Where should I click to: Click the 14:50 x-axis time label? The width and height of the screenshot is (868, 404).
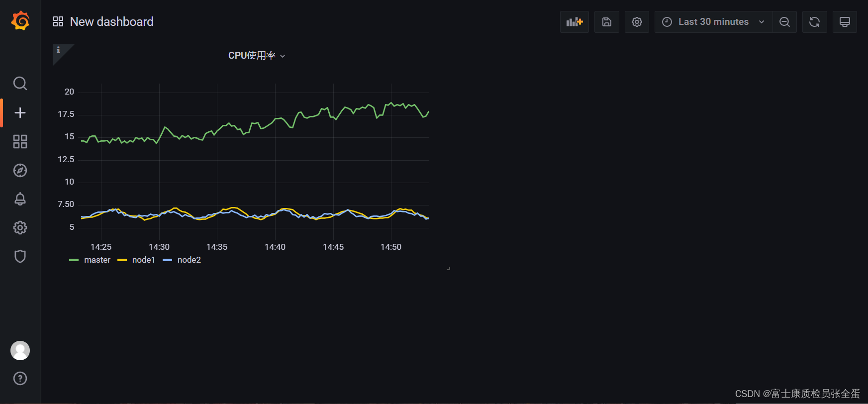tap(391, 247)
